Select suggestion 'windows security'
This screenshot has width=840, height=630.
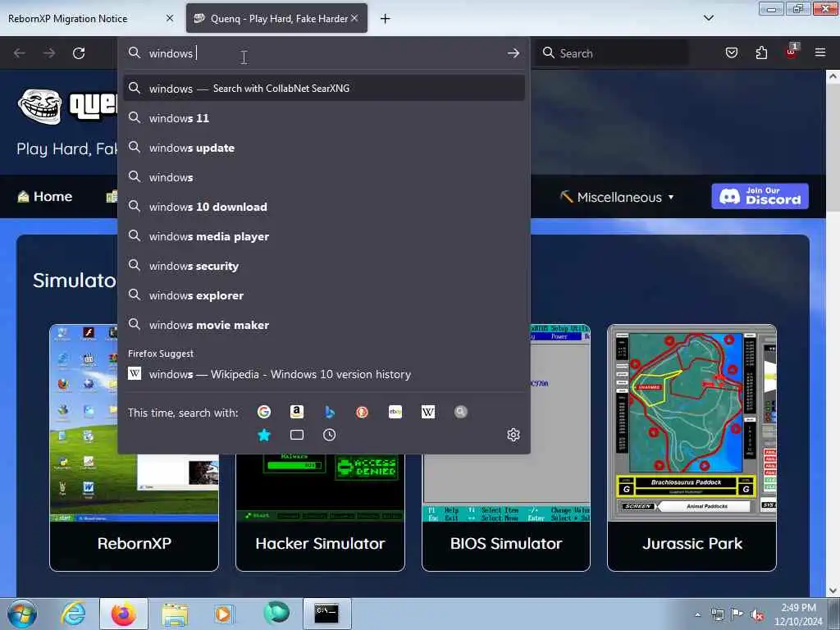(x=323, y=266)
